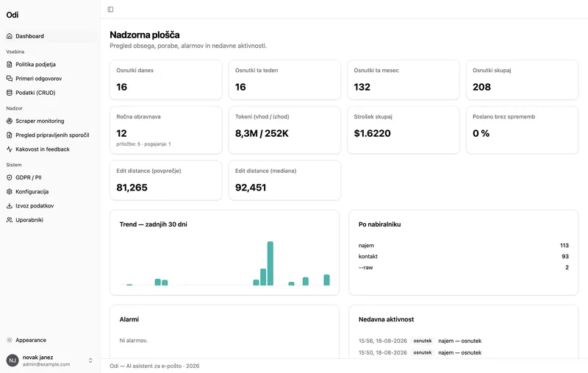Click the Podatki (CRUD) database icon
Screen dimensions: 588x373
coord(10,93)
